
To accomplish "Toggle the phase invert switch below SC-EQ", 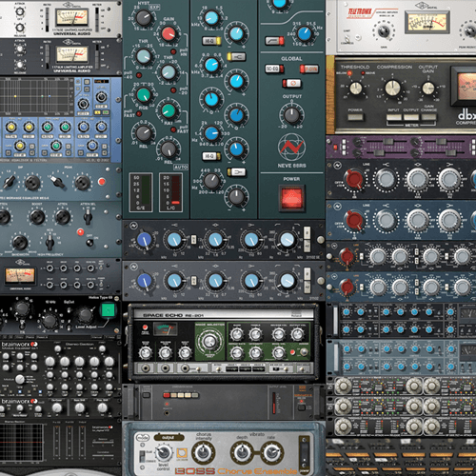I will coord(291,83).
